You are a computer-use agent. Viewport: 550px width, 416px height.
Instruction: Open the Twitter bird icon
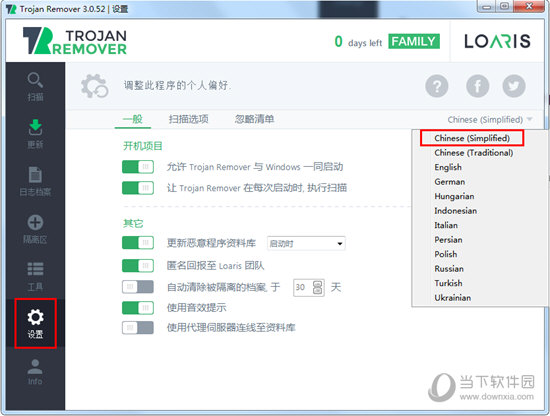[x=514, y=86]
